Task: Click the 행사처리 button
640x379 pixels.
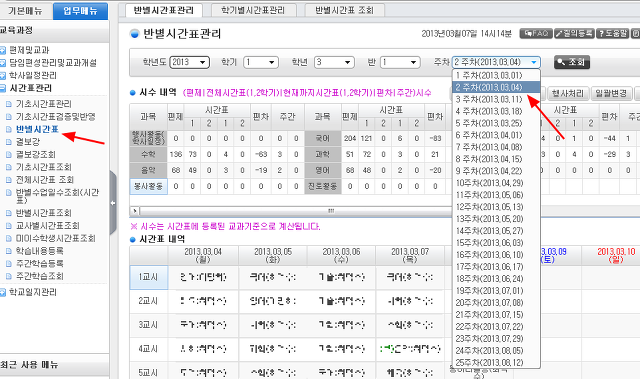Action: pos(568,93)
